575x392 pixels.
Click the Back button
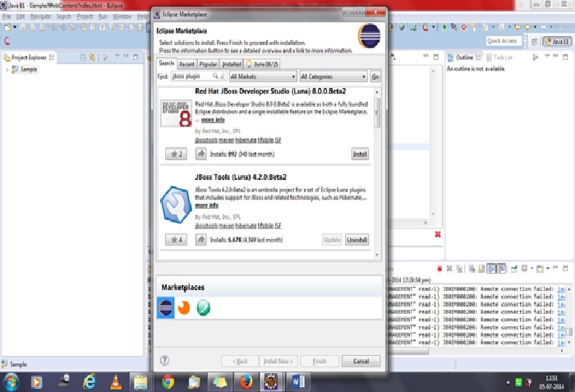coord(240,361)
